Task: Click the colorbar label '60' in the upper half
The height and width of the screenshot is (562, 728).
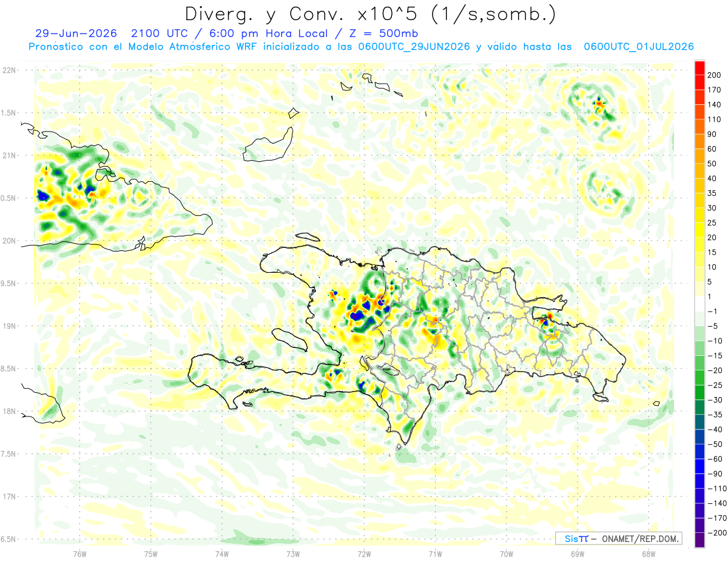Action: click(713, 149)
